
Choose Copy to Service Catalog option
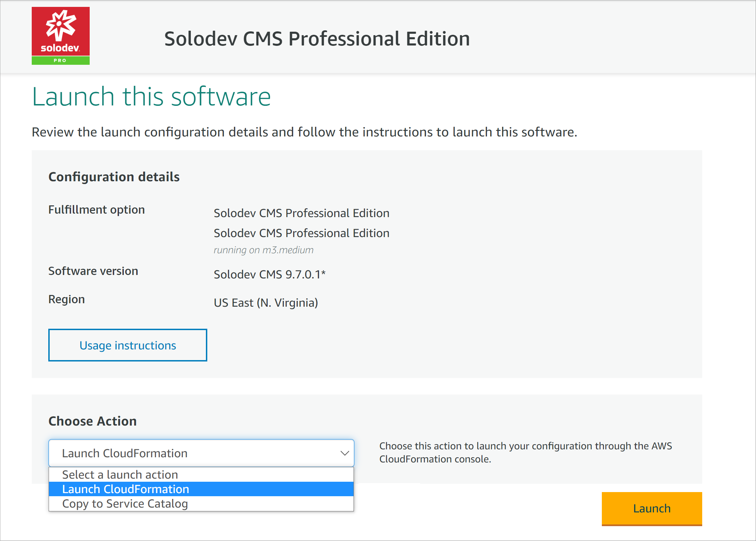[x=125, y=503]
